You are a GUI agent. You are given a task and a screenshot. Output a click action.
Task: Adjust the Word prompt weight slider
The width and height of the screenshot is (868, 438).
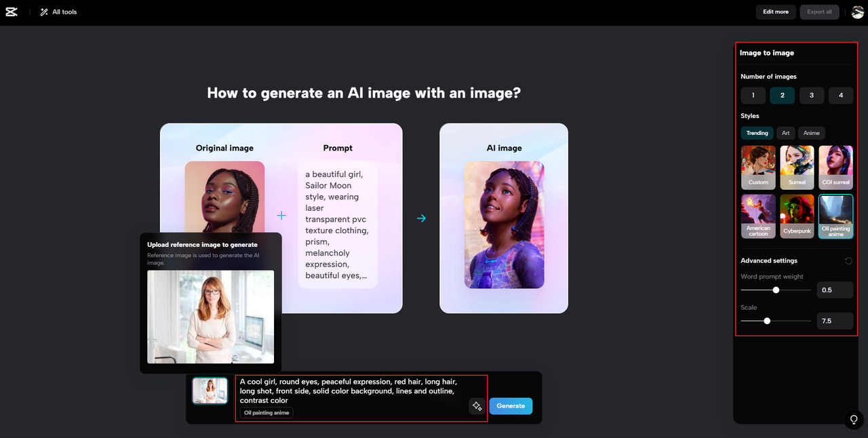point(776,290)
